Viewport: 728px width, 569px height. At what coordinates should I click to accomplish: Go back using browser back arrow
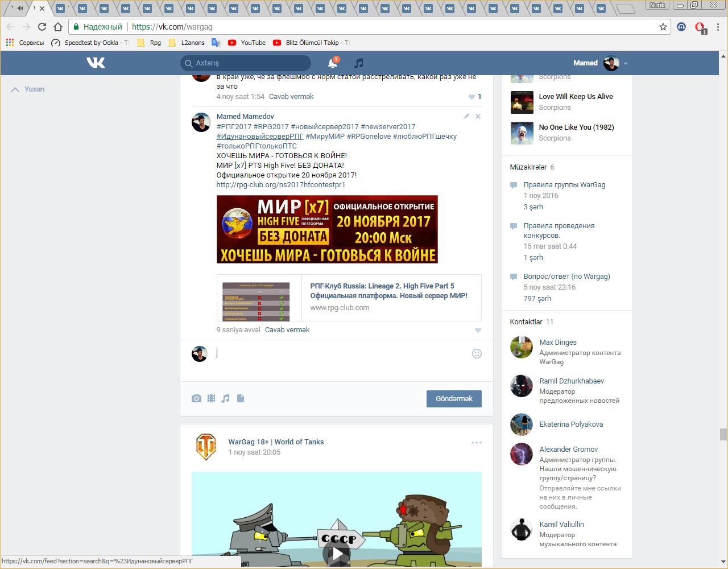coord(10,27)
